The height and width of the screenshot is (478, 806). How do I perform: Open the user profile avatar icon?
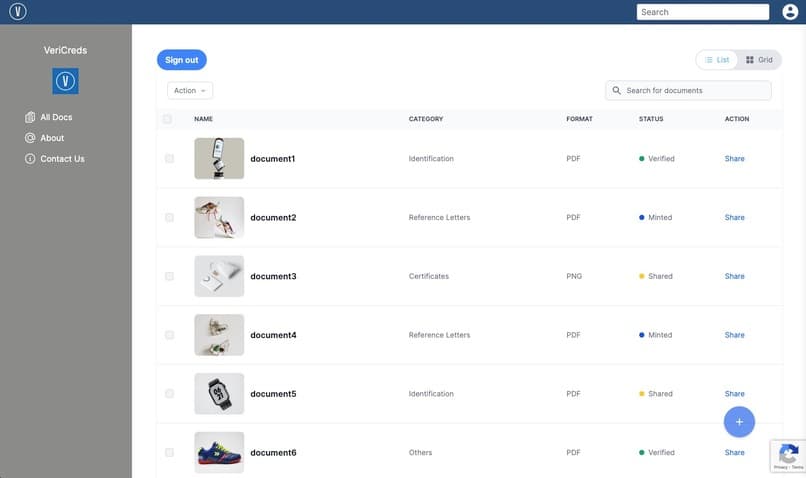(x=790, y=11)
